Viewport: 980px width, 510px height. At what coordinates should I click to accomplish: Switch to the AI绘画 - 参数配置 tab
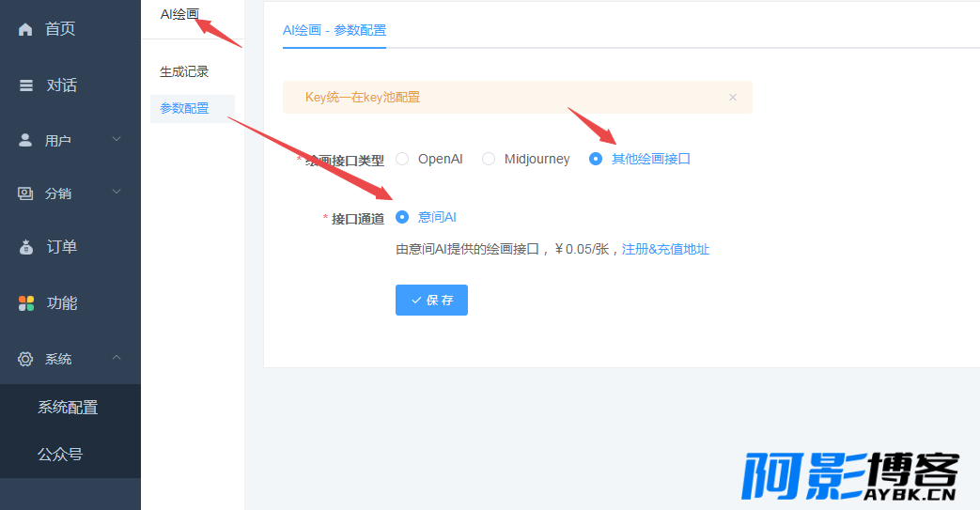coord(334,30)
